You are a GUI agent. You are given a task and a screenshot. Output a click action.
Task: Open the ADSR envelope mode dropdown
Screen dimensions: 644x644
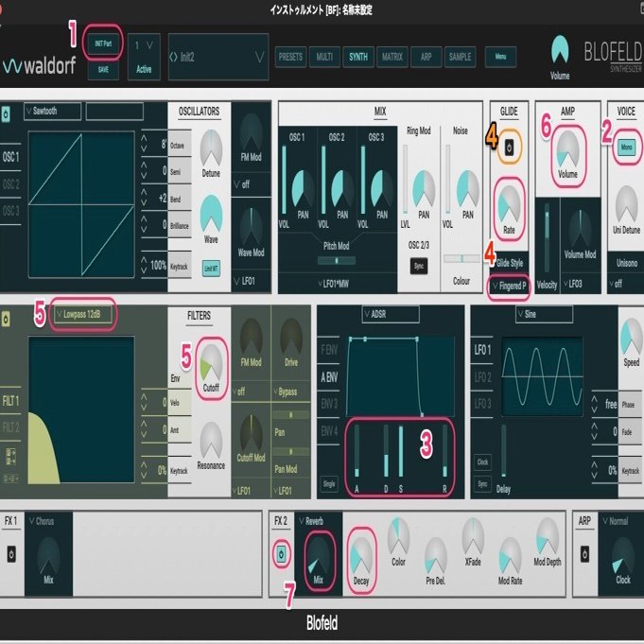pos(391,314)
